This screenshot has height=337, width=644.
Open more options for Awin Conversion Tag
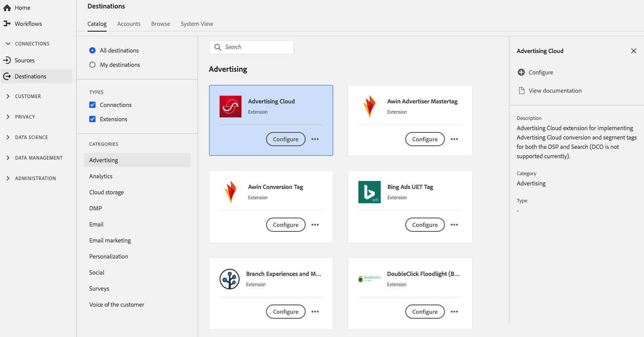[x=315, y=225]
